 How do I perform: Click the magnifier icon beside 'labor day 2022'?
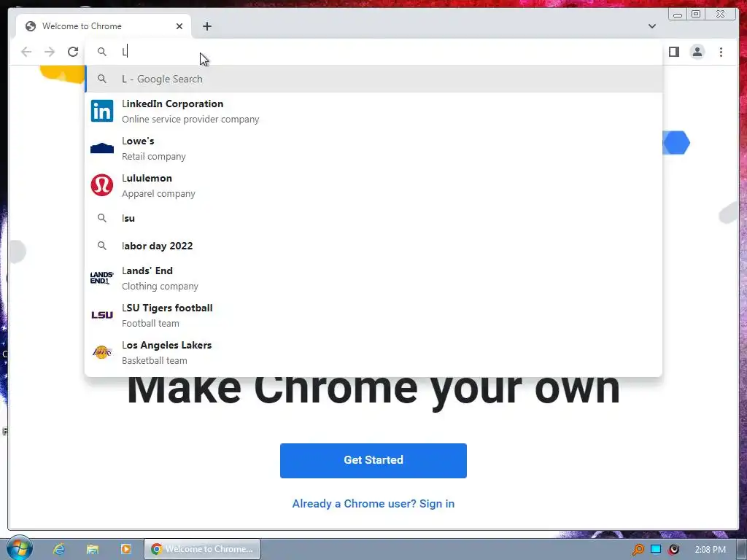coord(102,246)
